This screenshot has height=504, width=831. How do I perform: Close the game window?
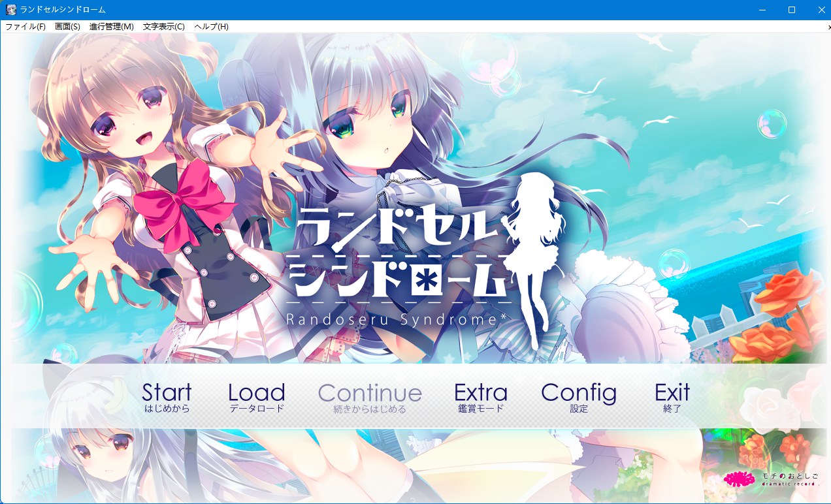821,10
